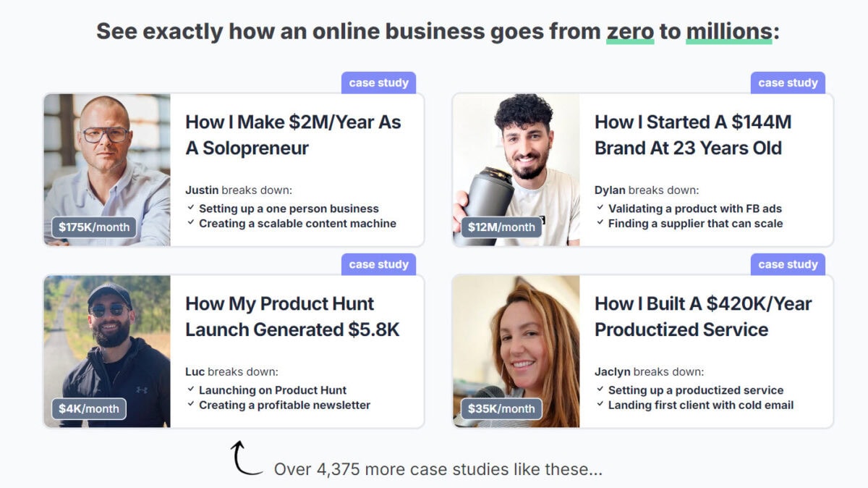
Task: Click the $175K/month badge
Action: (94, 227)
